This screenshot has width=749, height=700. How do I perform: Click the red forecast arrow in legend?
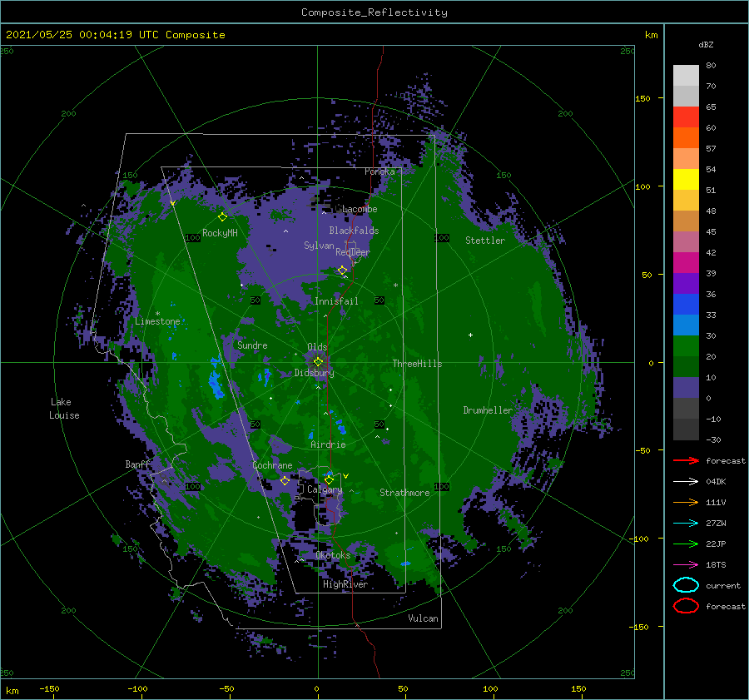click(686, 460)
